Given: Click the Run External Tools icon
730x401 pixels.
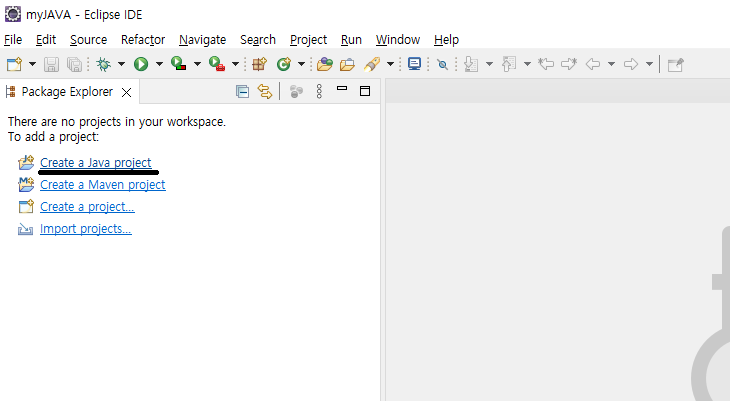Looking at the screenshot, I should 217,64.
